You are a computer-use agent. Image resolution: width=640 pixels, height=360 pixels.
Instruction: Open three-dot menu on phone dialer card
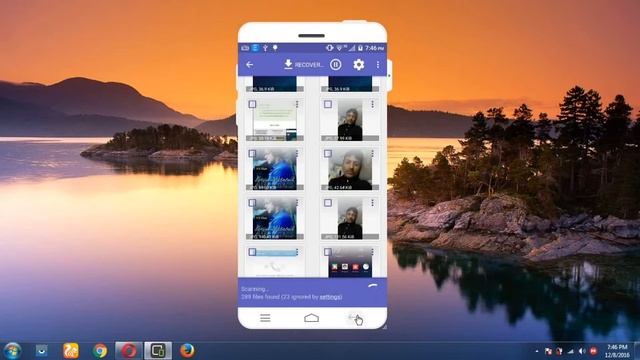point(297,252)
